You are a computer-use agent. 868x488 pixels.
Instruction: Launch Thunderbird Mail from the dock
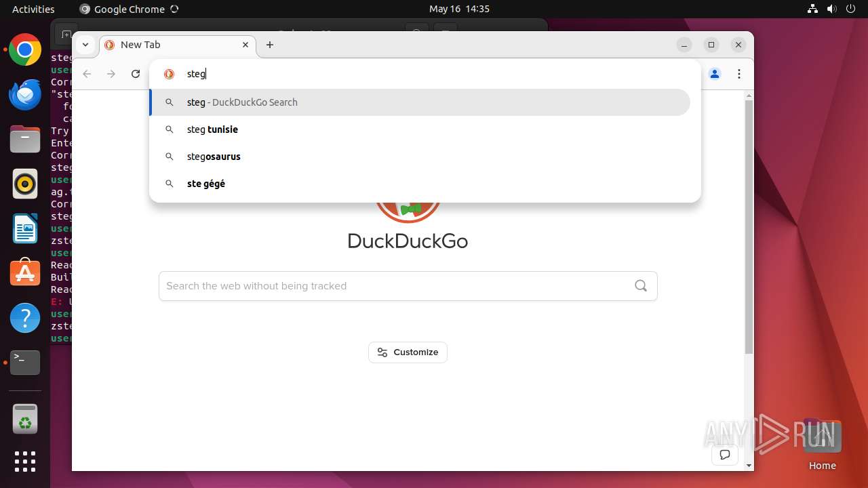point(25,95)
